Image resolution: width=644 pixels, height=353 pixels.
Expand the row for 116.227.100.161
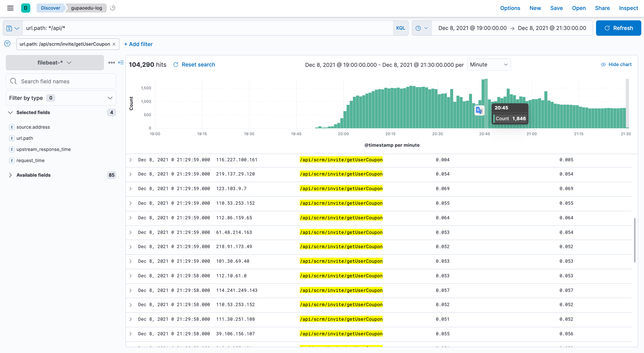pyautogui.click(x=130, y=160)
